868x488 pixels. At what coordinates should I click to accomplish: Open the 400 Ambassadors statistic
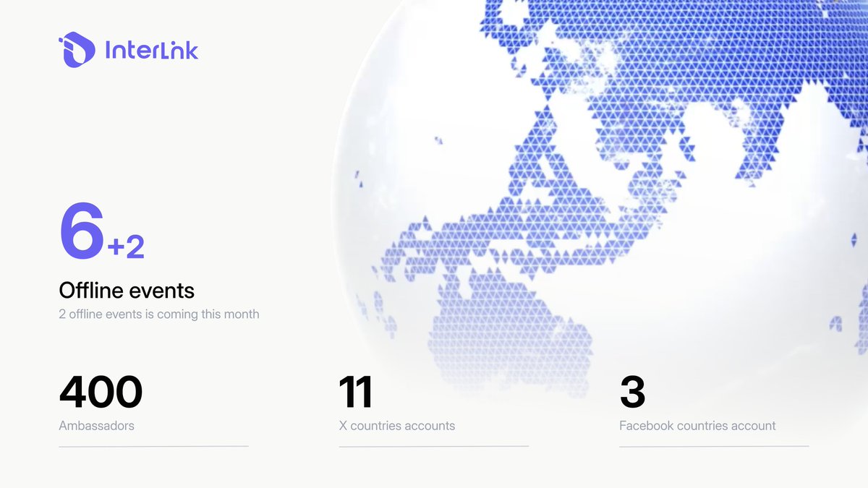click(x=100, y=392)
